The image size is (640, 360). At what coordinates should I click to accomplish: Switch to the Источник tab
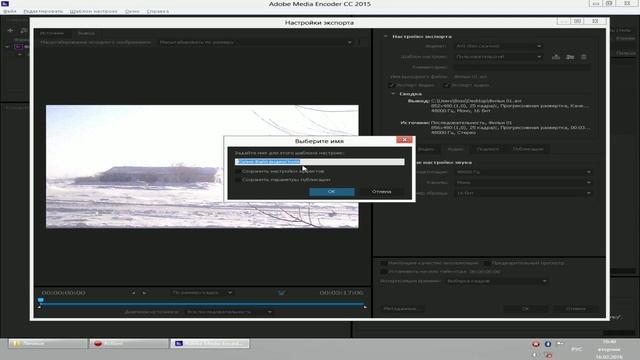pyautogui.click(x=52, y=33)
